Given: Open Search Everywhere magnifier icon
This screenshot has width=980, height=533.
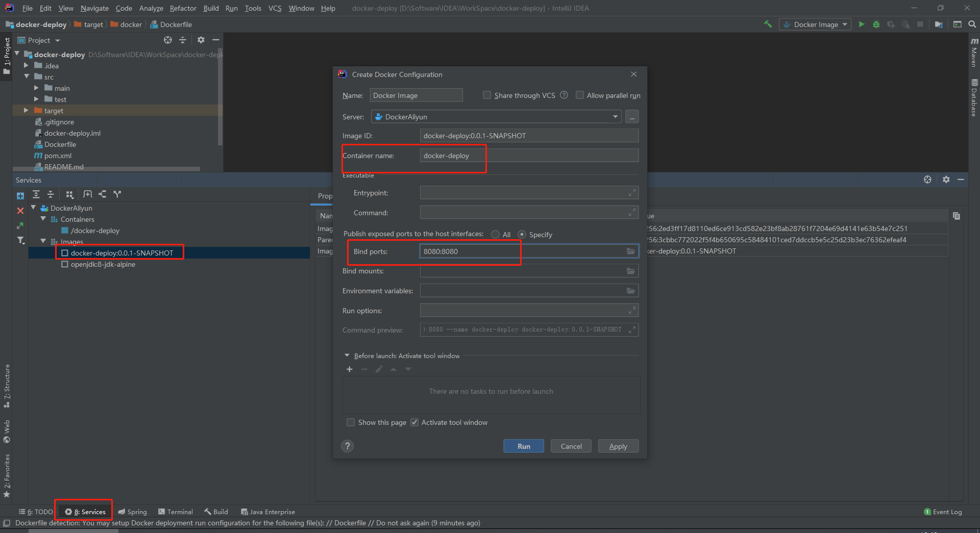Looking at the screenshot, I should coord(972,24).
